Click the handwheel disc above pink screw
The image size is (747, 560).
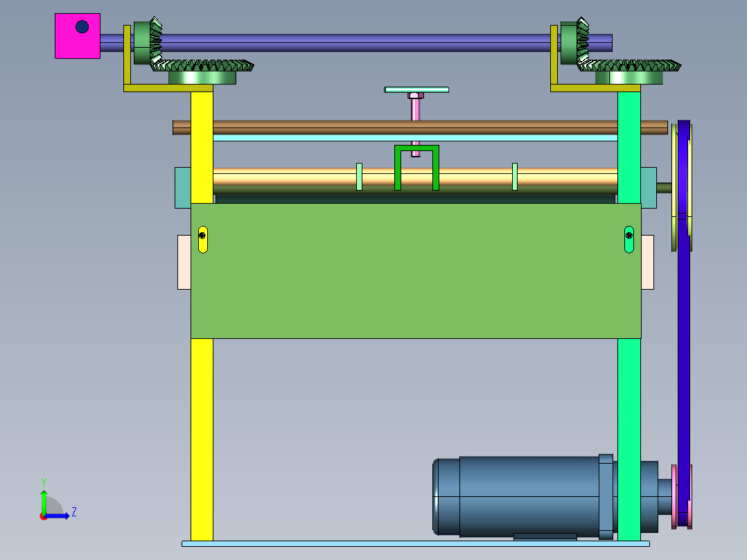click(416, 89)
